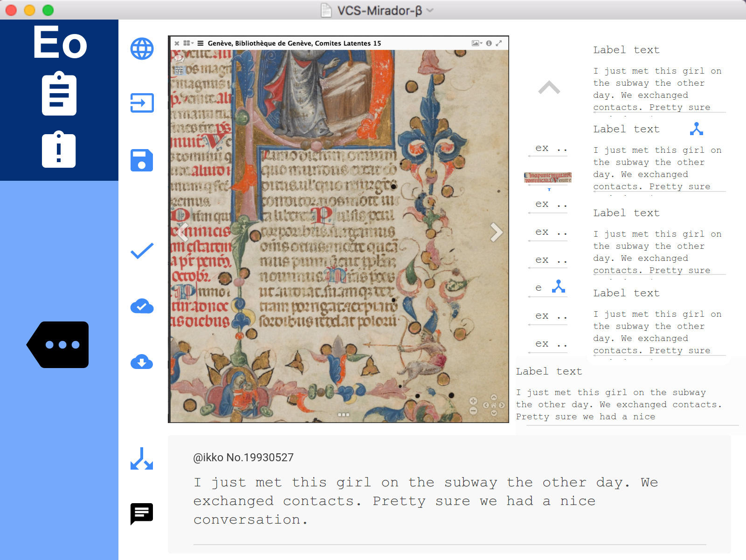Click the '@ikko No.19930527' author line
Viewport: 746px width, 560px height.
(x=243, y=458)
